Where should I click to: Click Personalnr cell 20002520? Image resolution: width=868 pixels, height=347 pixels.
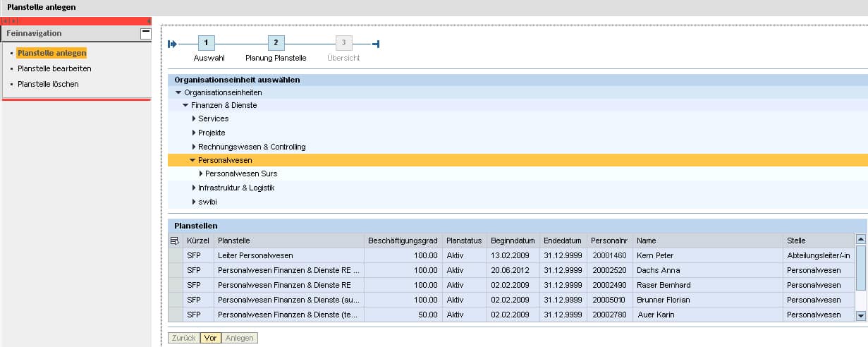click(610, 270)
